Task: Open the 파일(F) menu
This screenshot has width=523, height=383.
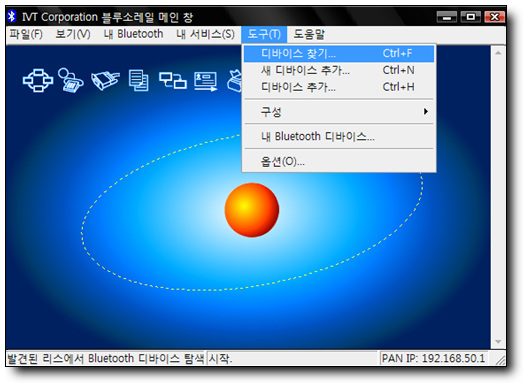Action: 26,34
